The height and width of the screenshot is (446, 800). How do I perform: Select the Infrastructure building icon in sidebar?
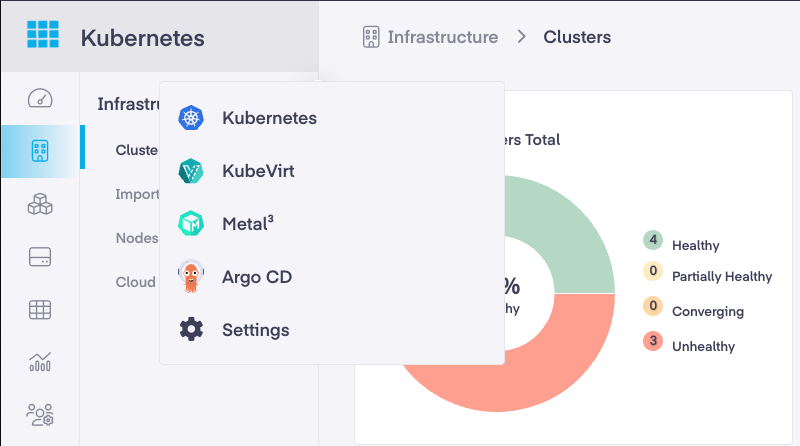[40, 151]
